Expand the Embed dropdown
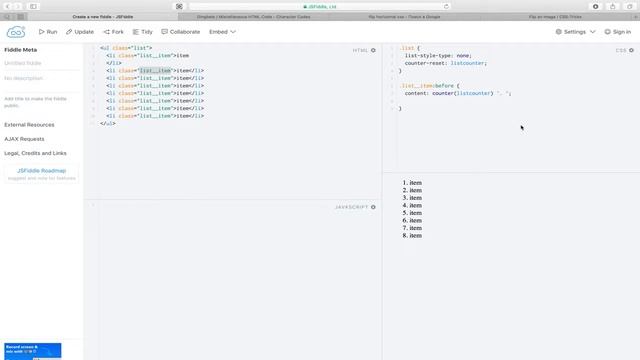Viewport: 640px width, 360px height. [222, 32]
